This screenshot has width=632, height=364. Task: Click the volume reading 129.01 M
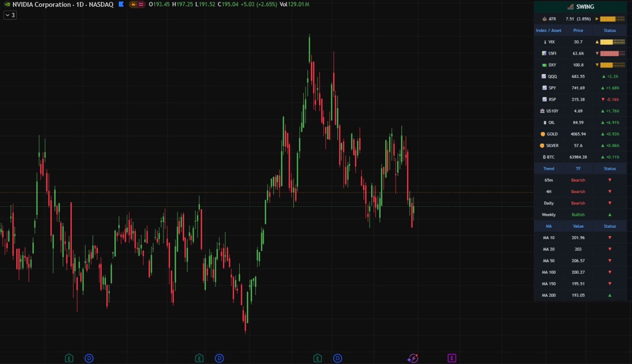click(x=299, y=4)
